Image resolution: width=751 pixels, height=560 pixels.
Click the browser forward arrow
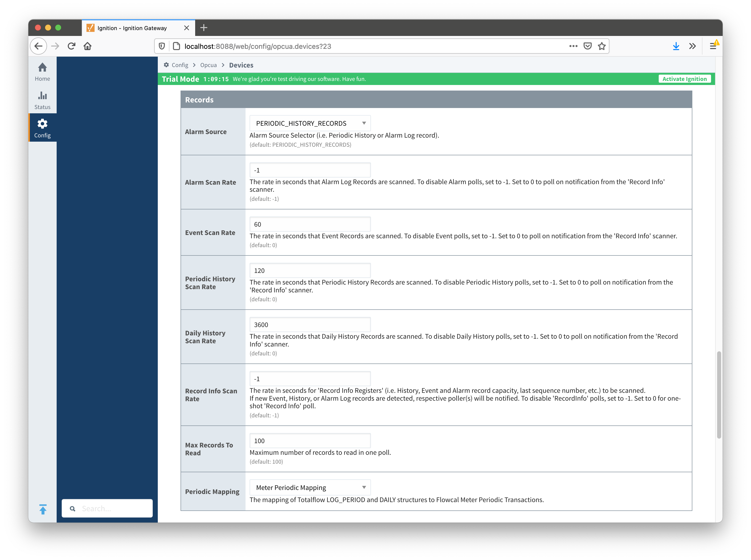pyautogui.click(x=55, y=46)
